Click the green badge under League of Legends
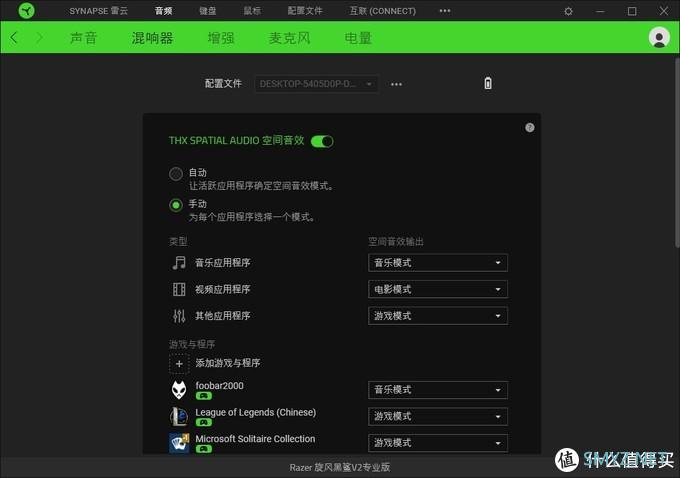The width and height of the screenshot is (680, 478). click(x=203, y=422)
